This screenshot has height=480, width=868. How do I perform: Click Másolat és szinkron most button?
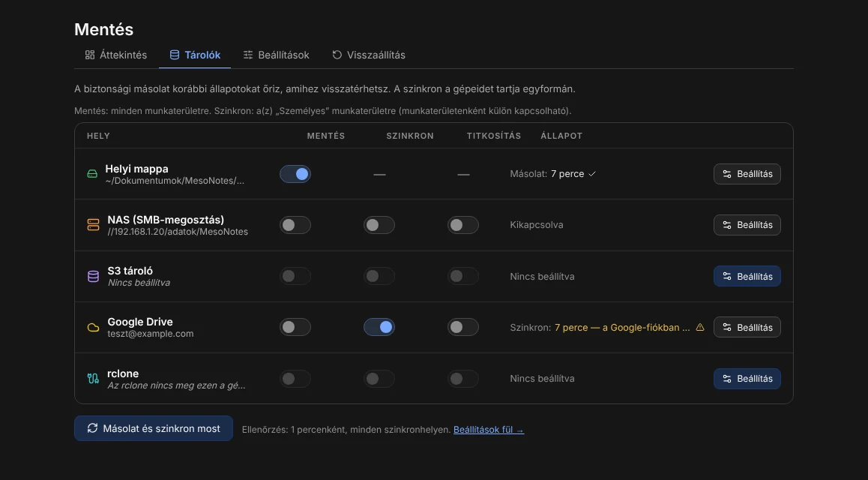coord(154,428)
